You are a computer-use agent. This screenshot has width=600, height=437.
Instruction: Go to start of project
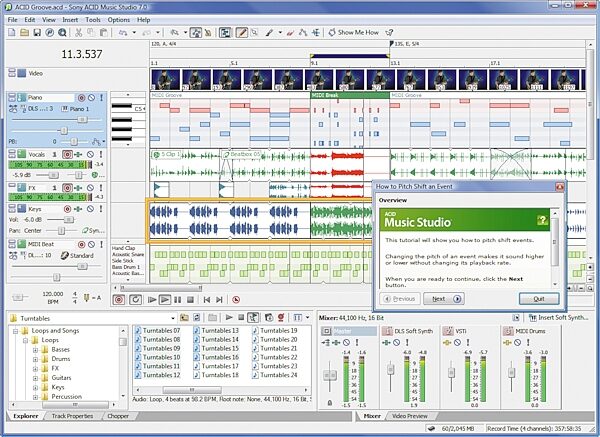(x=207, y=300)
